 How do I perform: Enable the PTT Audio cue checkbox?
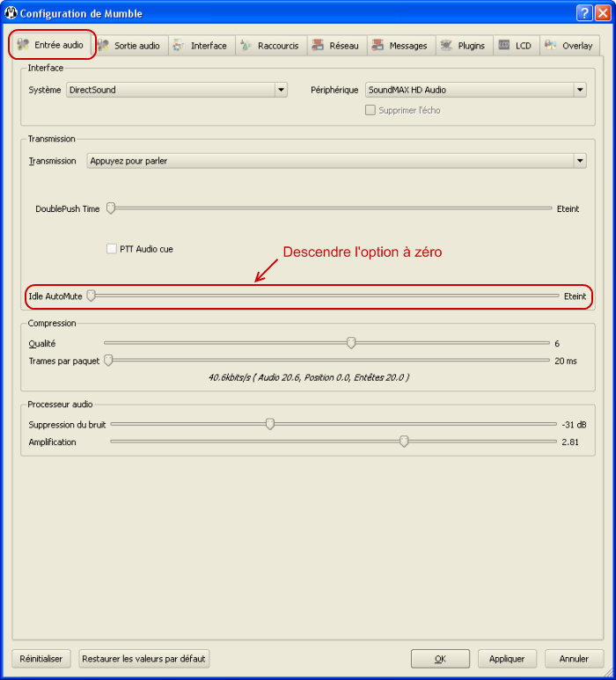[x=112, y=249]
